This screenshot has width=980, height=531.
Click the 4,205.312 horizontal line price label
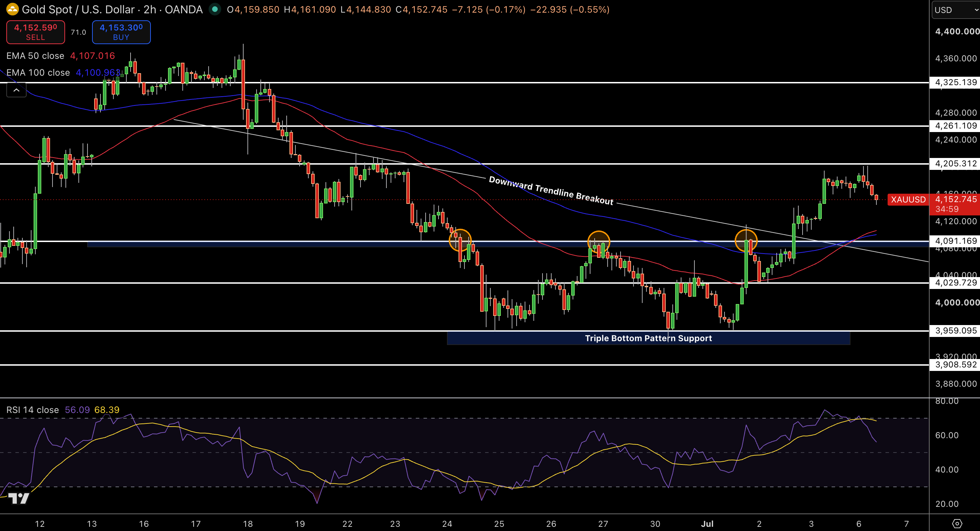coord(955,164)
